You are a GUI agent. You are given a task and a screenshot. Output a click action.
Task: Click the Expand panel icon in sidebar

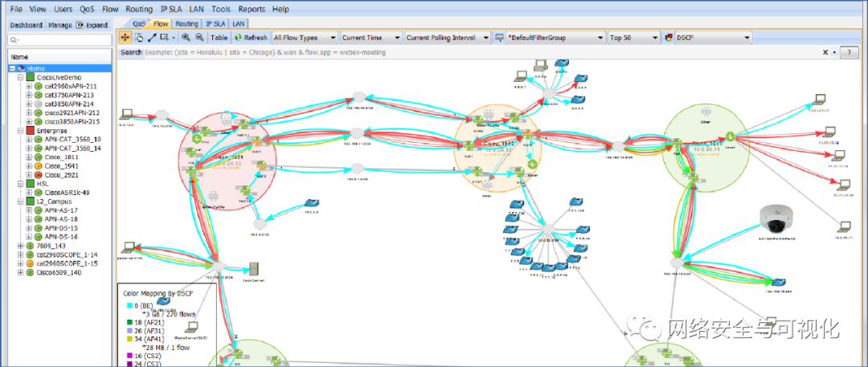pos(80,25)
